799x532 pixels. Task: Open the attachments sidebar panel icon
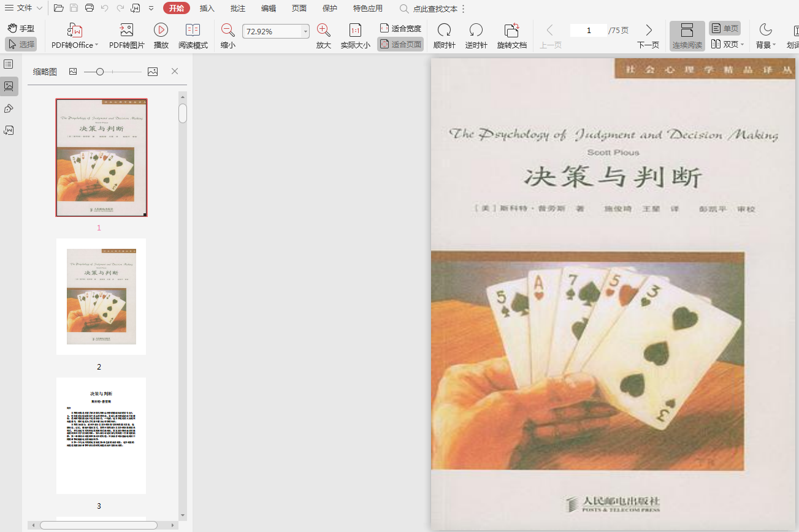9,131
